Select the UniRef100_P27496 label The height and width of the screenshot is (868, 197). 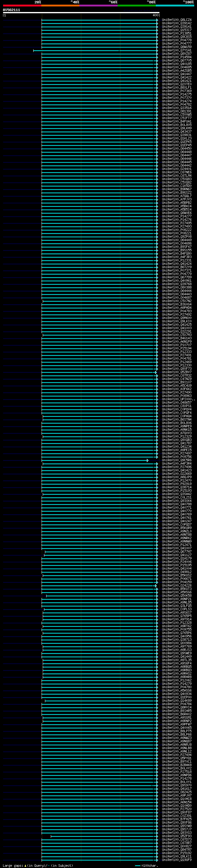(176, 467)
